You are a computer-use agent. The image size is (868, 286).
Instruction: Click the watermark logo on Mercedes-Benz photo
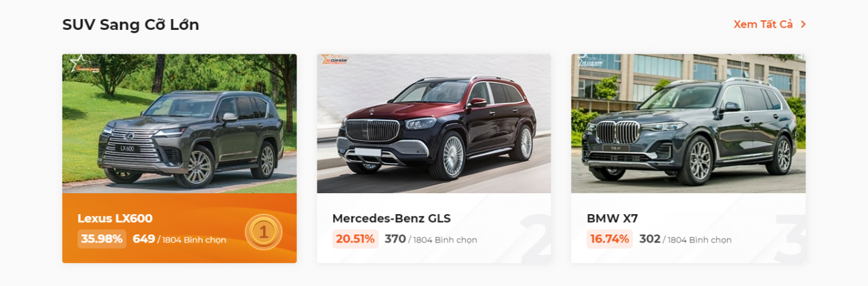[x=336, y=60]
